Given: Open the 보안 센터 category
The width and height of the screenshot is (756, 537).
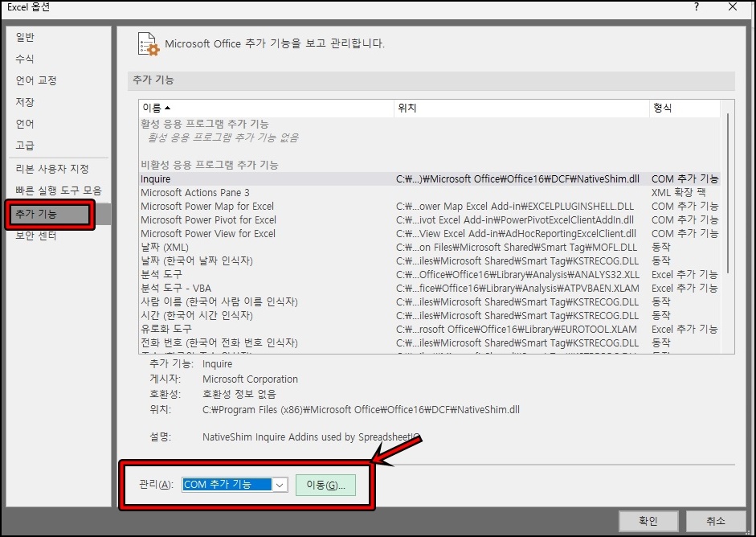Looking at the screenshot, I should pyautogui.click(x=36, y=236).
